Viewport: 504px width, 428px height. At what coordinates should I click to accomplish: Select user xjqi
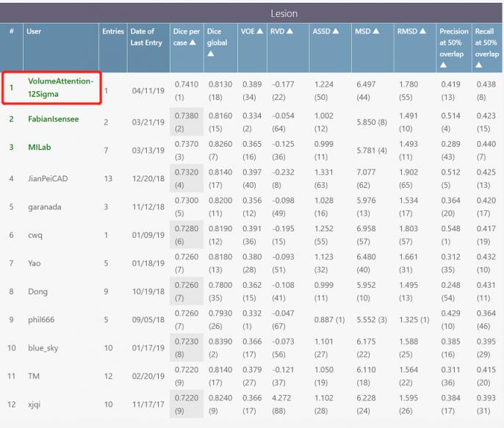coord(34,405)
